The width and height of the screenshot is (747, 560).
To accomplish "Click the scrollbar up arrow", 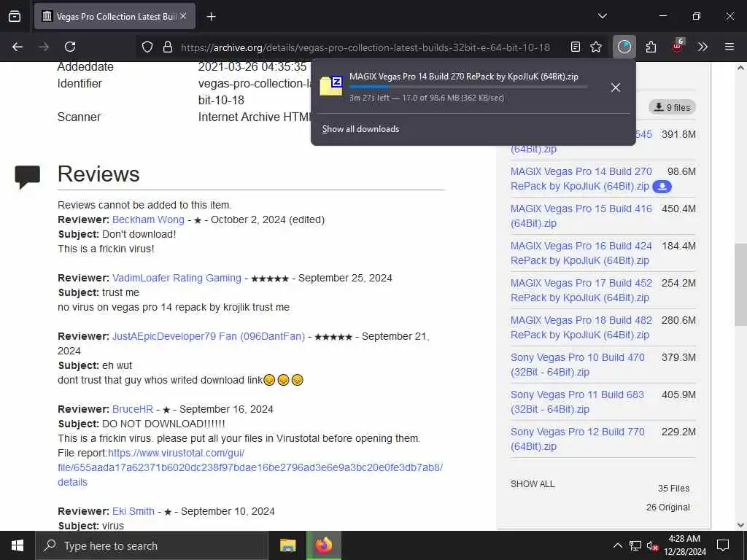I will [x=740, y=68].
